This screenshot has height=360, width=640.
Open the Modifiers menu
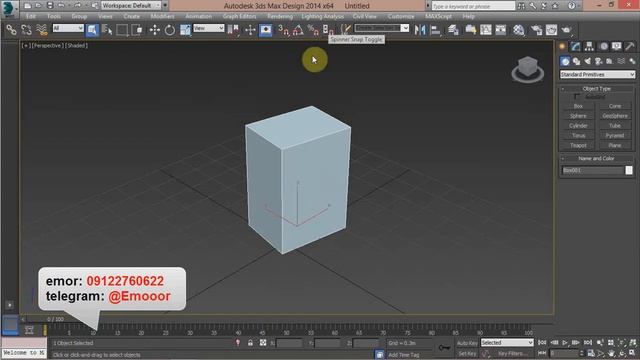162,16
